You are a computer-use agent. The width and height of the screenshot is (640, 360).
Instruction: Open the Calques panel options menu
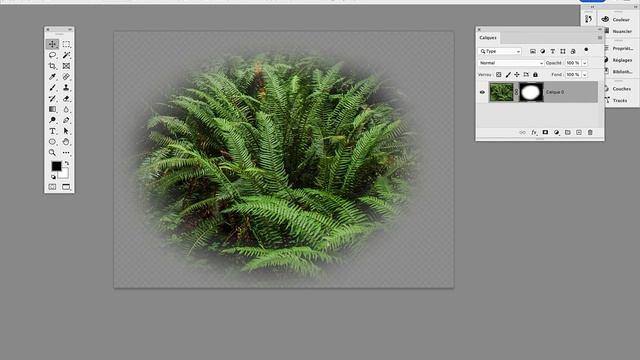point(600,38)
